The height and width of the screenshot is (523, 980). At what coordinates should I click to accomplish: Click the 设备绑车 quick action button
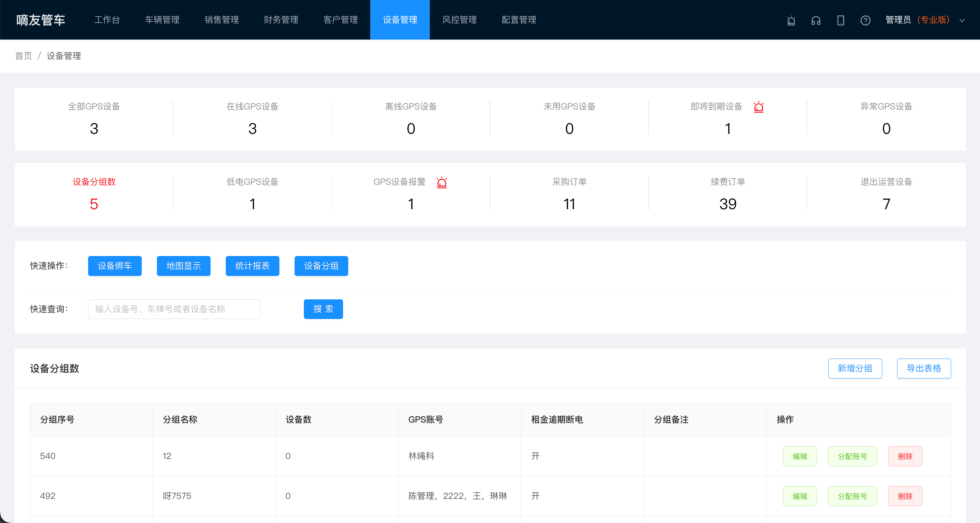click(115, 266)
